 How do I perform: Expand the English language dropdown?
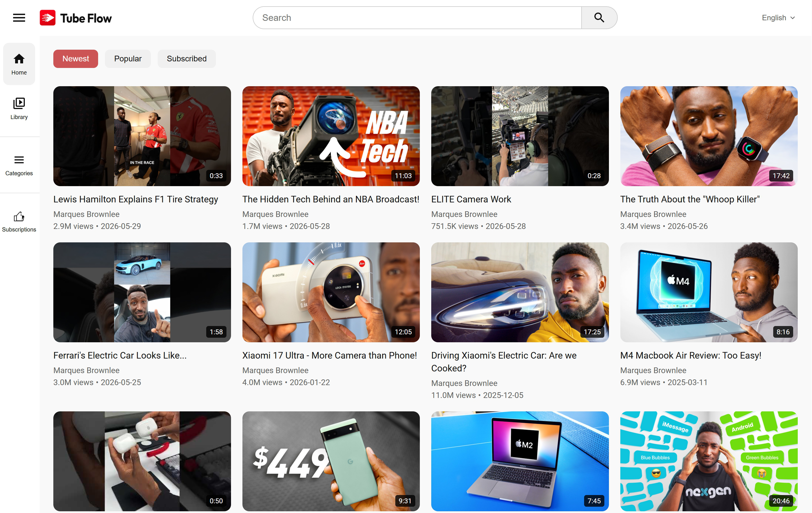point(778,17)
